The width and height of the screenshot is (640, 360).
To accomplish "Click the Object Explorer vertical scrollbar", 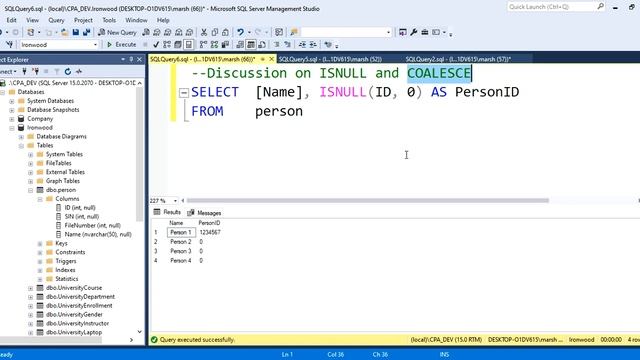I will click(x=140, y=155).
